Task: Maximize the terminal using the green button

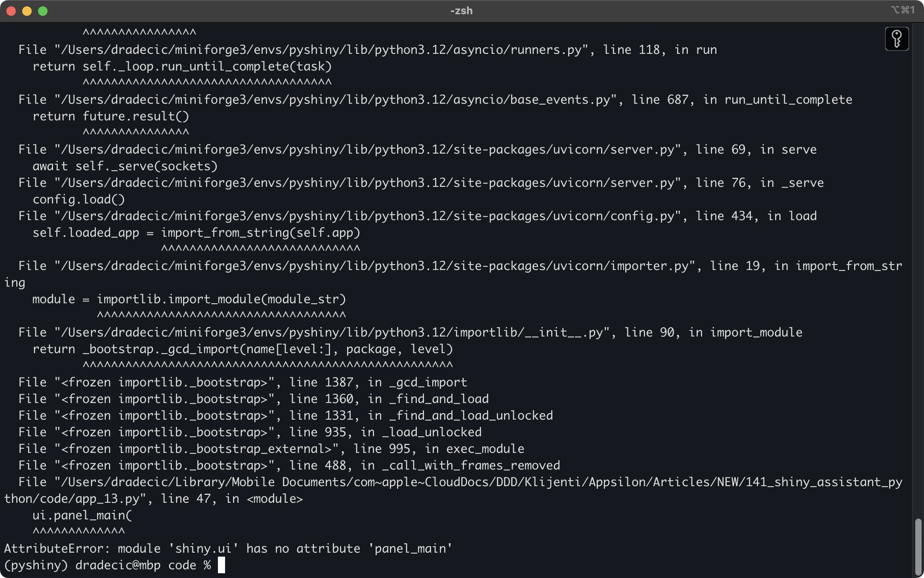Action: (43, 11)
